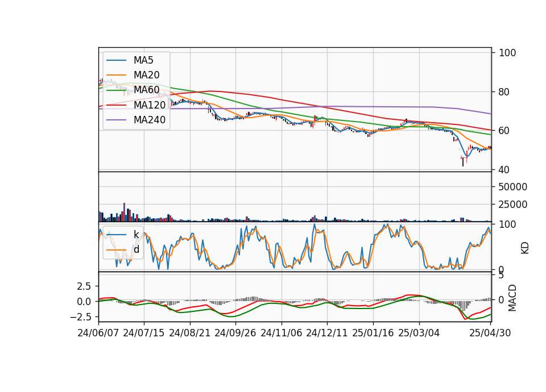Click the 24/08/21 date axis label
This screenshot has width=546, height=392.
coord(190,333)
